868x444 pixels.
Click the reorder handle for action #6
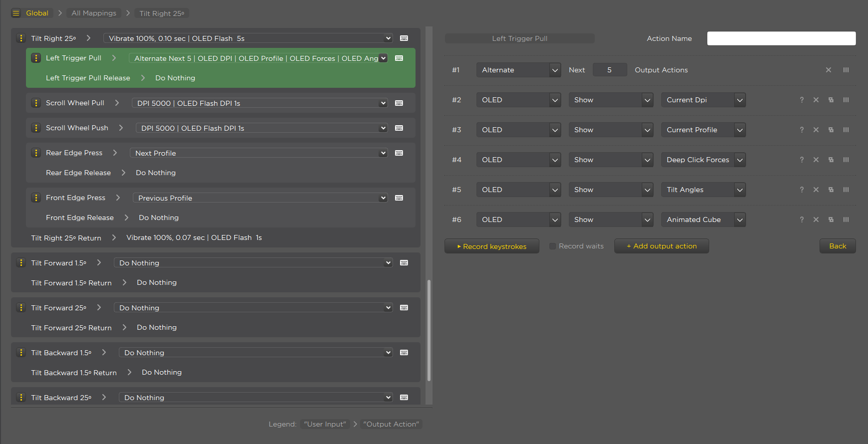click(x=846, y=220)
